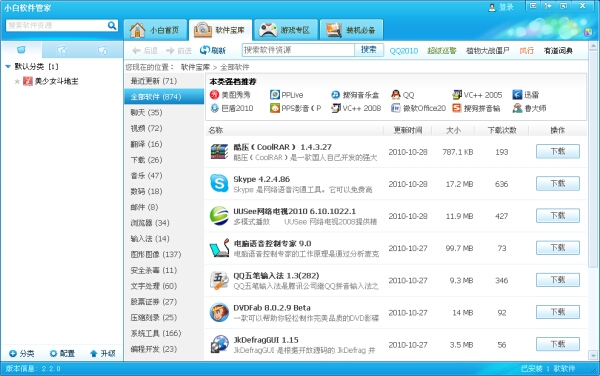
Task: Download 酷压 CoolRAR with its 下载 button
Action: click(558, 151)
